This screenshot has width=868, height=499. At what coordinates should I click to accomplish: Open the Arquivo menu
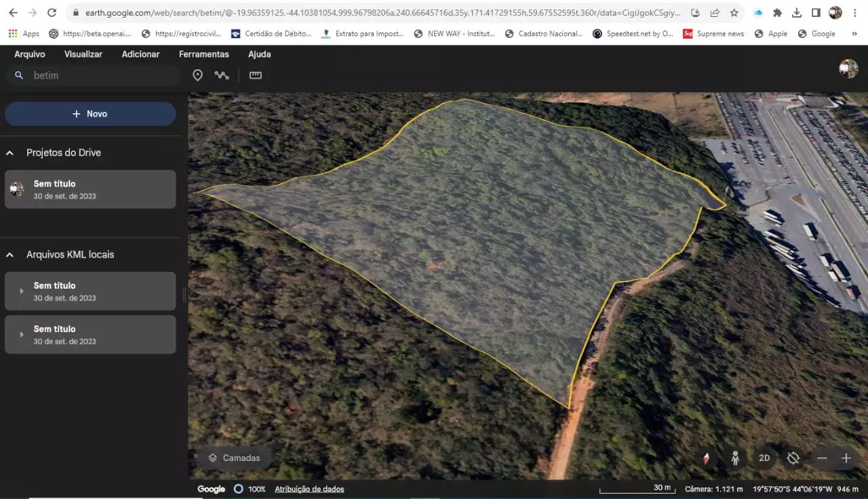(30, 54)
